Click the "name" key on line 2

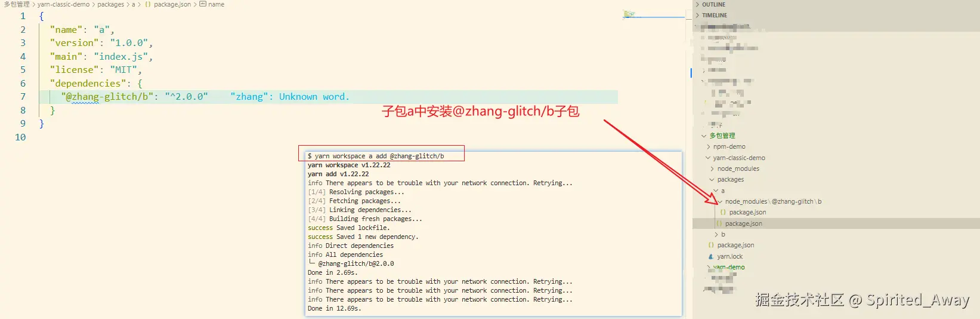pos(66,30)
